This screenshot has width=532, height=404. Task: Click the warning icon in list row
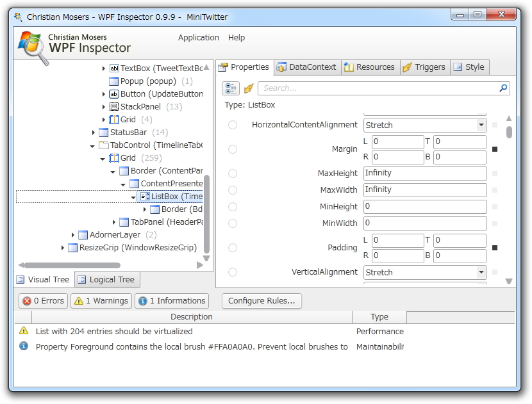pyautogui.click(x=24, y=330)
